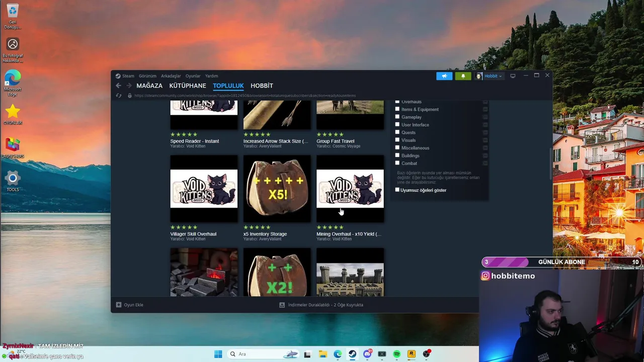Reload the Steam workshop page
The width and height of the screenshot is (644, 362).
pos(119,96)
